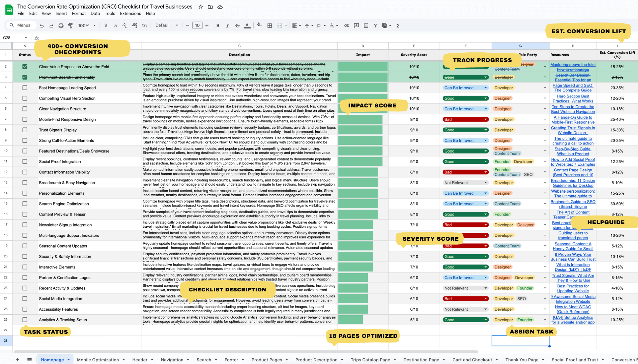Viewport: 638px width, 364px height.
Task: Expand the Not Relevant dropdown for Breadcrumb row
Action: (486, 183)
